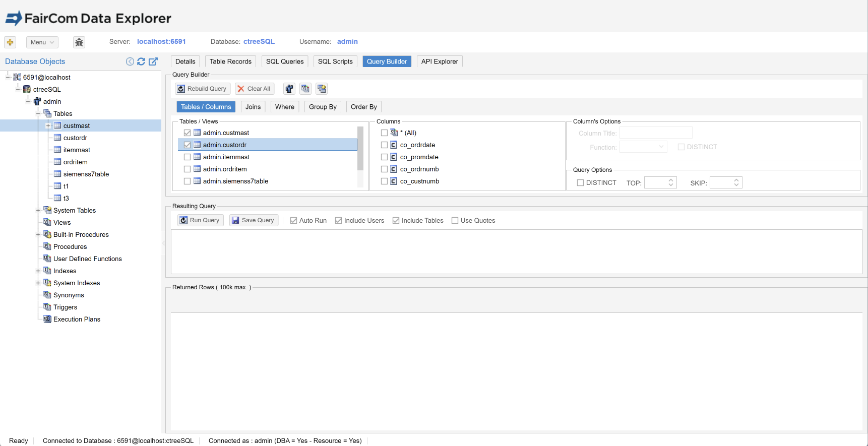Click the second icon right of Clear All

pyautogui.click(x=305, y=89)
